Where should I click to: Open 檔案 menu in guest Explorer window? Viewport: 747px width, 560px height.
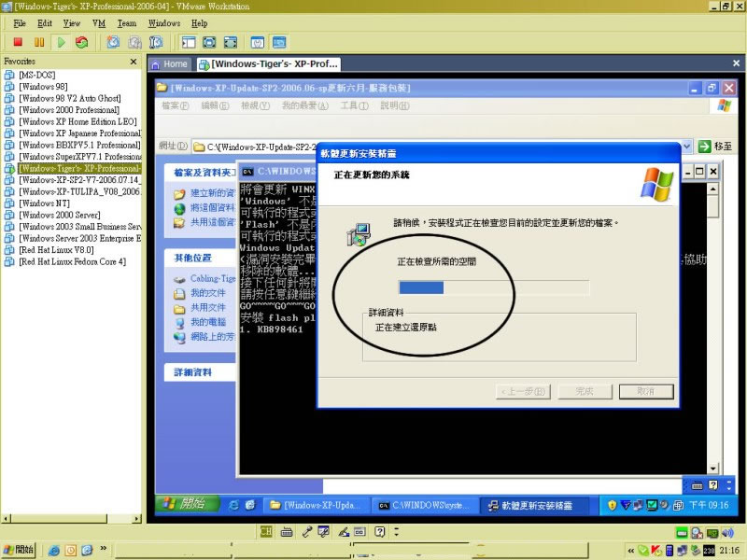[x=175, y=105]
